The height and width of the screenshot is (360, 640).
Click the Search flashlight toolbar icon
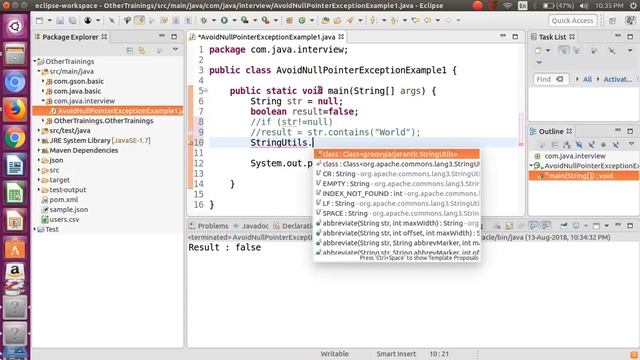(350, 20)
